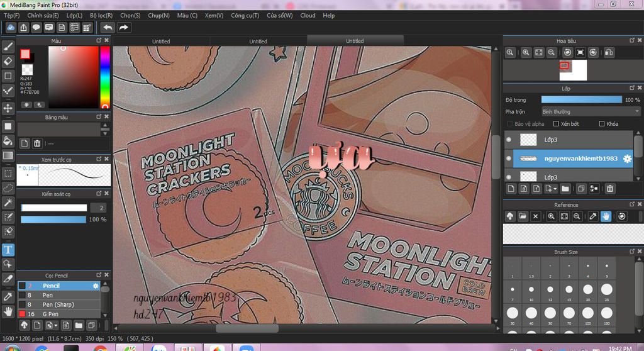This screenshot has width=644, height=351.
Task: Click the Độ trong opacity slider
Action: 581,99
